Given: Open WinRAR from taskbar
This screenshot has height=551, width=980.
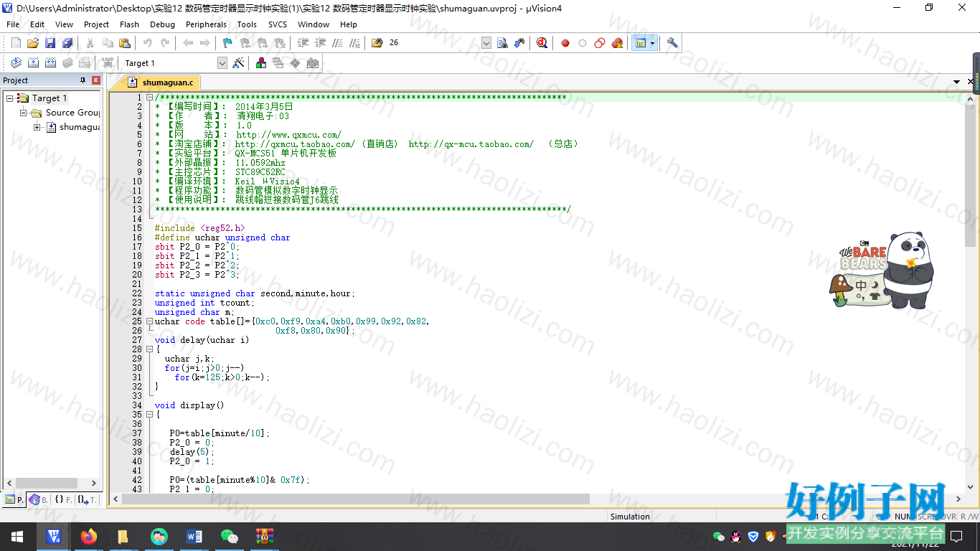Looking at the screenshot, I should pyautogui.click(x=265, y=536).
